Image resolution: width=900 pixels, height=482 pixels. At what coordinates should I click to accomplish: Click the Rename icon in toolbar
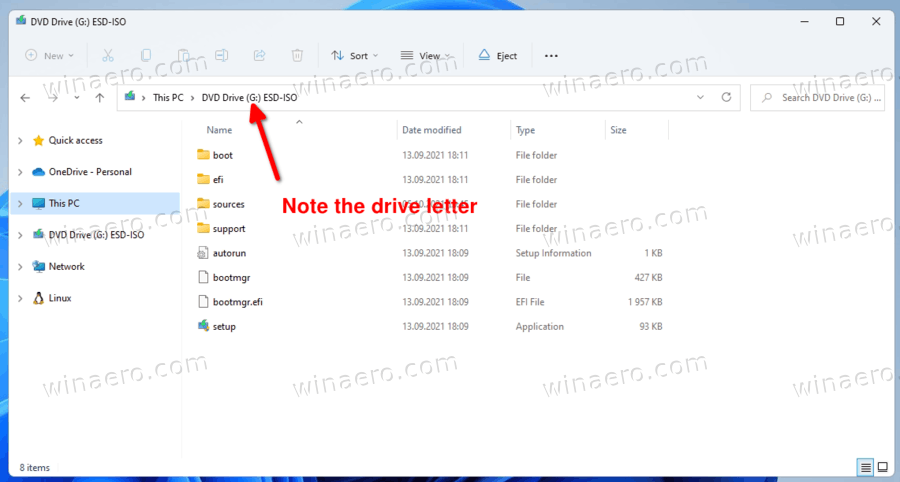click(222, 56)
